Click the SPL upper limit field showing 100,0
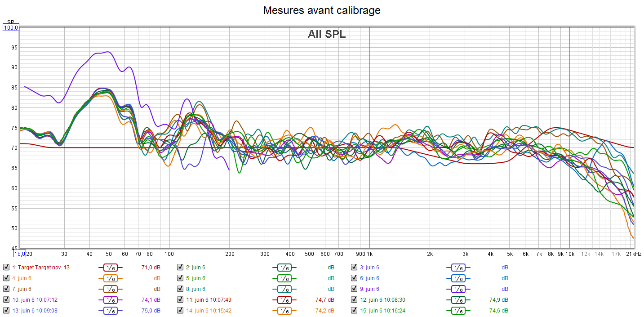Viewport: 644px width, 317px height. click(x=11, y=28)
